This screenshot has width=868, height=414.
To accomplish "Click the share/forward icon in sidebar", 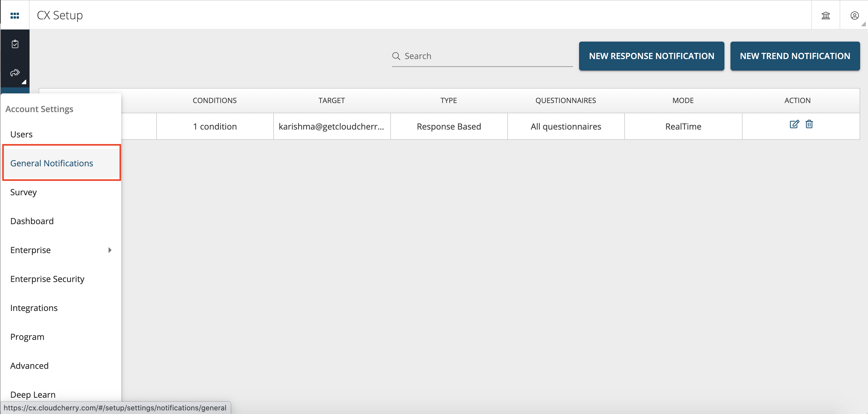I will pos(14,72).
